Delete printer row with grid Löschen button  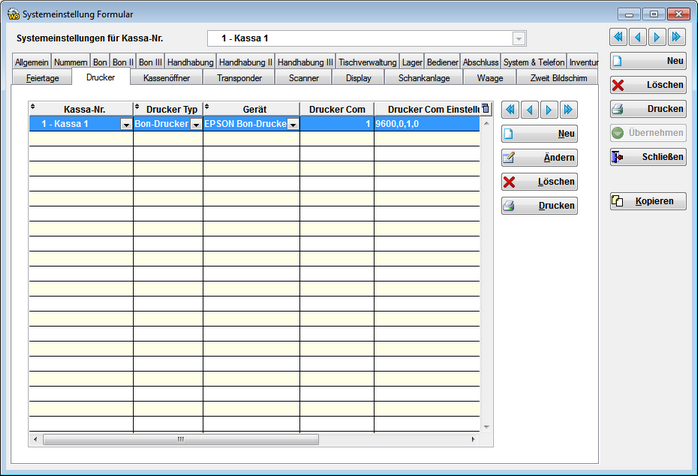tap(540, 182)
